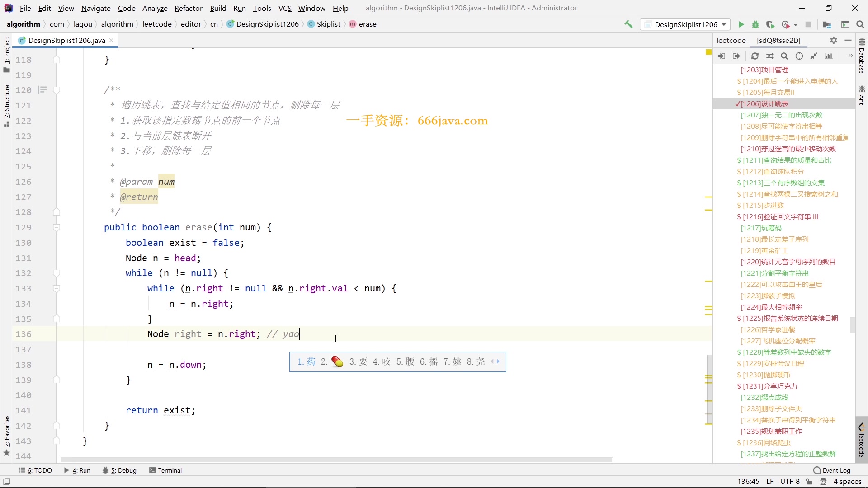
Task: Run DesignSkiplist1206 with Coverage
Action: (x=770, y=24)
